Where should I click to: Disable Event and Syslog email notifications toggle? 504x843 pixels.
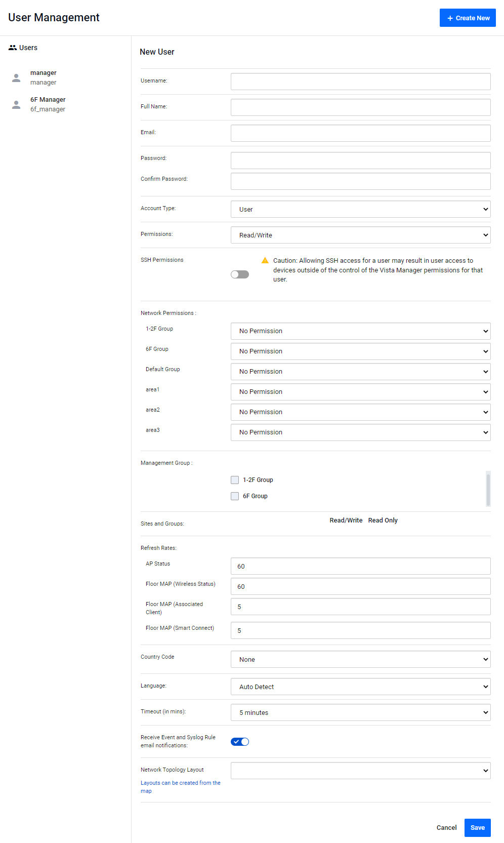pos(240,742)
